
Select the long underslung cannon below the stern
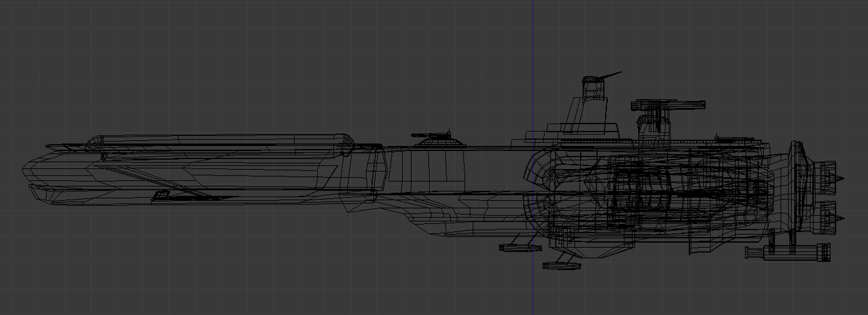point(788,252)
